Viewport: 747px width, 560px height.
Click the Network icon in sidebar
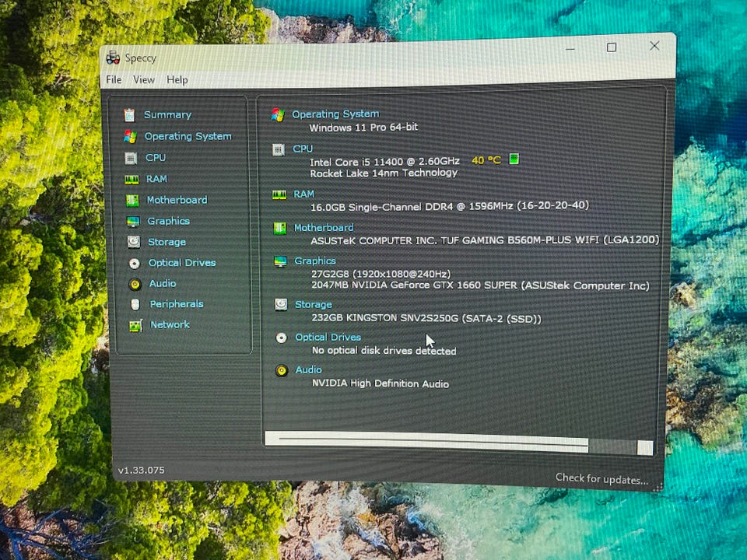point(135,325)
